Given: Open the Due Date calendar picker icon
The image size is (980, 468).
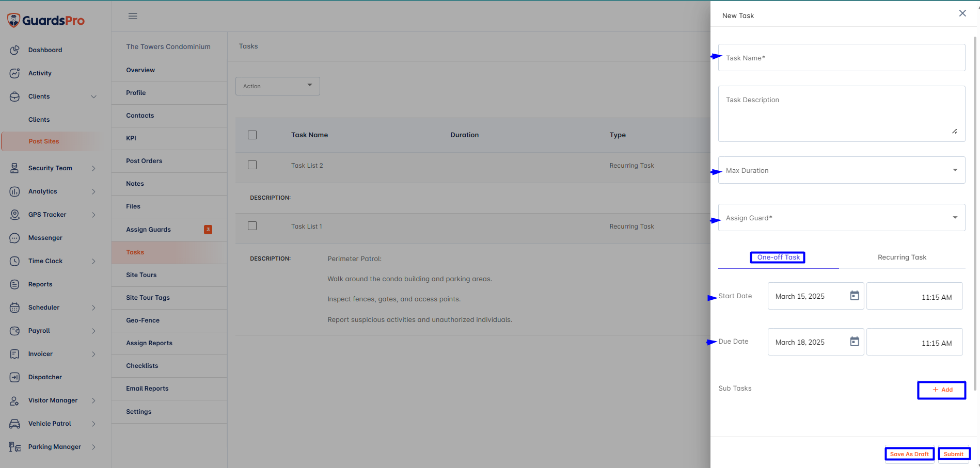Looking at the screenshot, I should click(855, 342).
